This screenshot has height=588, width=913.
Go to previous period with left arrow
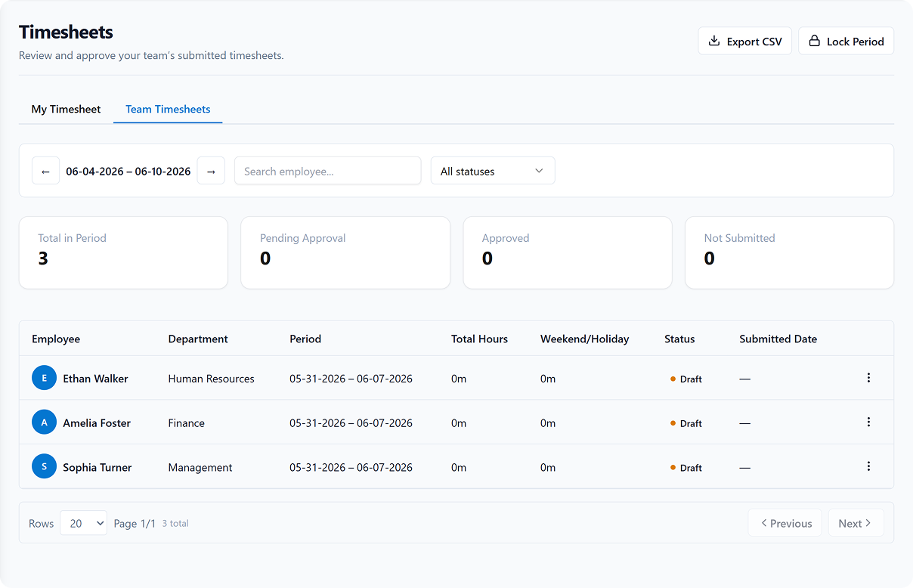click(45, 171)
